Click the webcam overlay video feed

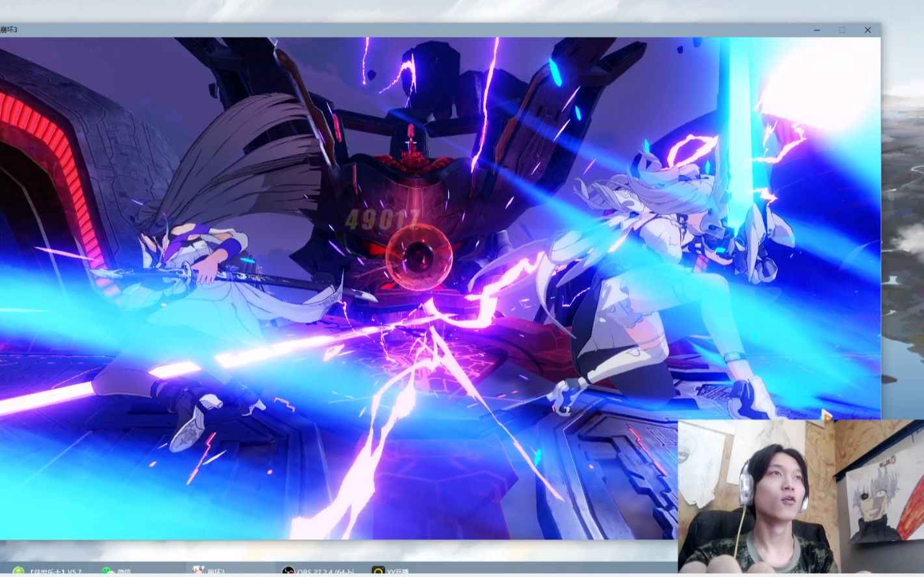(800, 496)
